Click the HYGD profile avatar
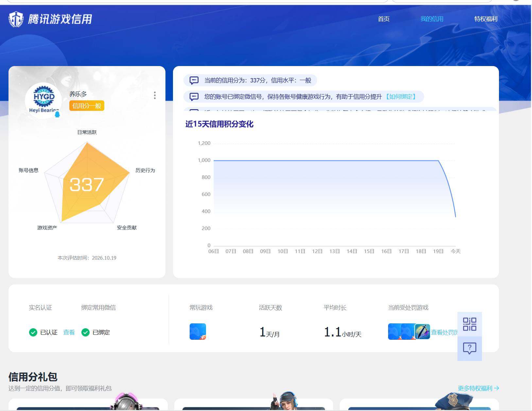 click(43, 100)
